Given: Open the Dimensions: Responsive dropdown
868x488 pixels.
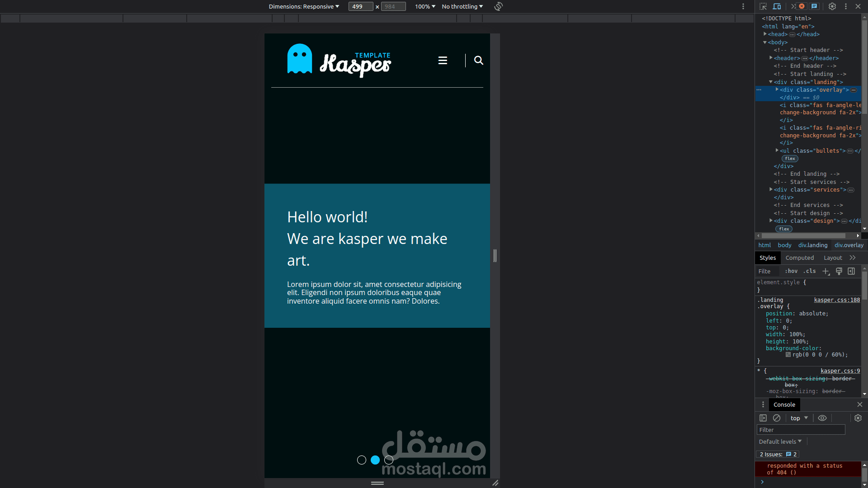Looking at the screenshot, I should tap(304, 6).
